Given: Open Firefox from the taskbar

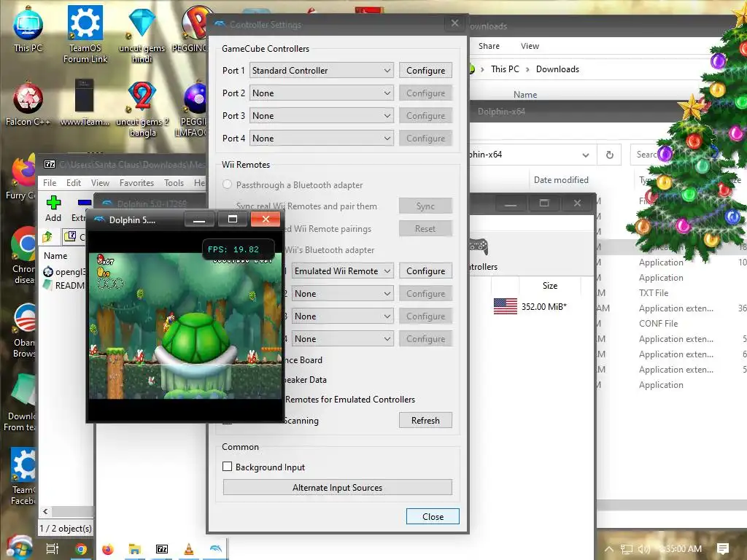Looking at the screenshot, I should point(108,549).
